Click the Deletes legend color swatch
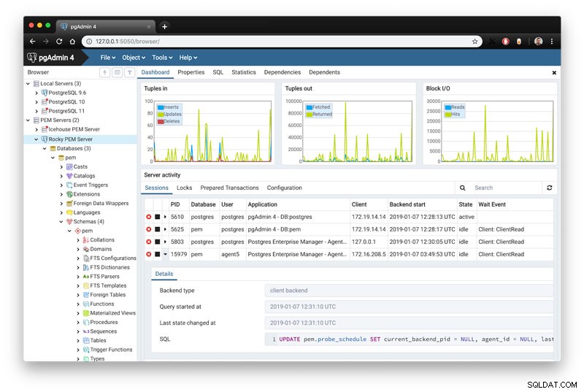 161,121
